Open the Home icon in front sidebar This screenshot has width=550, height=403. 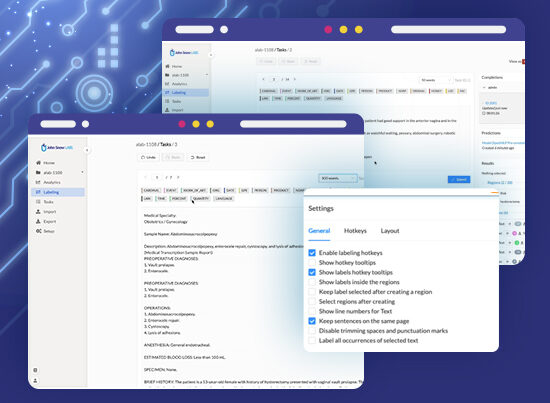pos(39,163)
